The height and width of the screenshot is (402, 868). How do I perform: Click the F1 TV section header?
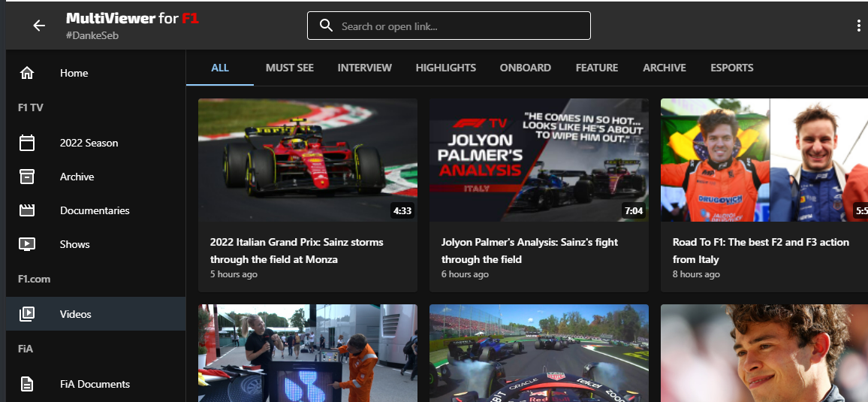point(31,107)
